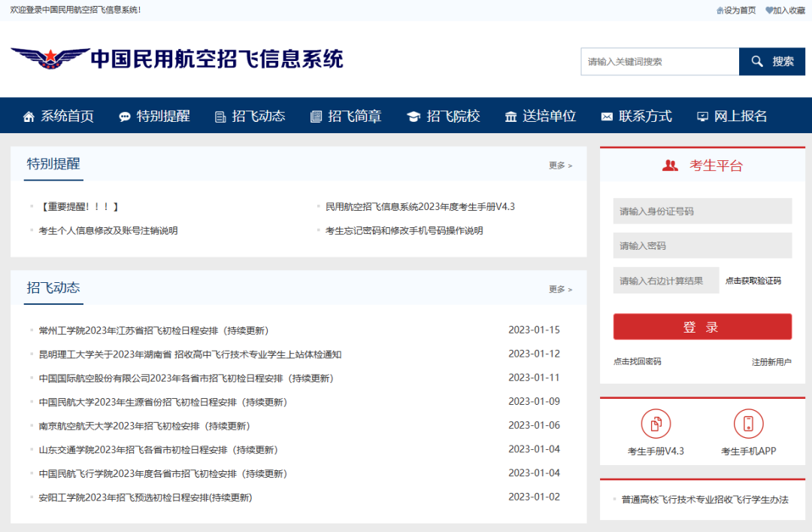Click the 考生手册V4.3 circular document icon
Image resolution: width=812 pixels, height=532 pixels.
pyautogui.click(x=656, y=424)
